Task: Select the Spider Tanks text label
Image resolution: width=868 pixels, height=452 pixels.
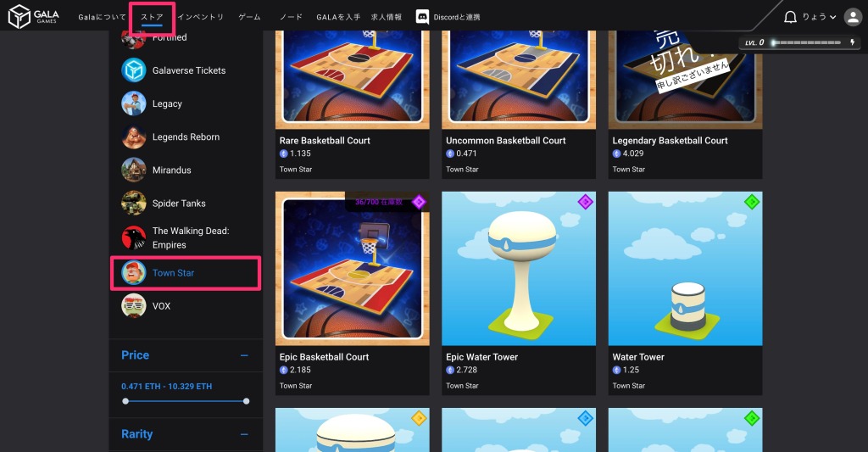Action: (179, 204)
